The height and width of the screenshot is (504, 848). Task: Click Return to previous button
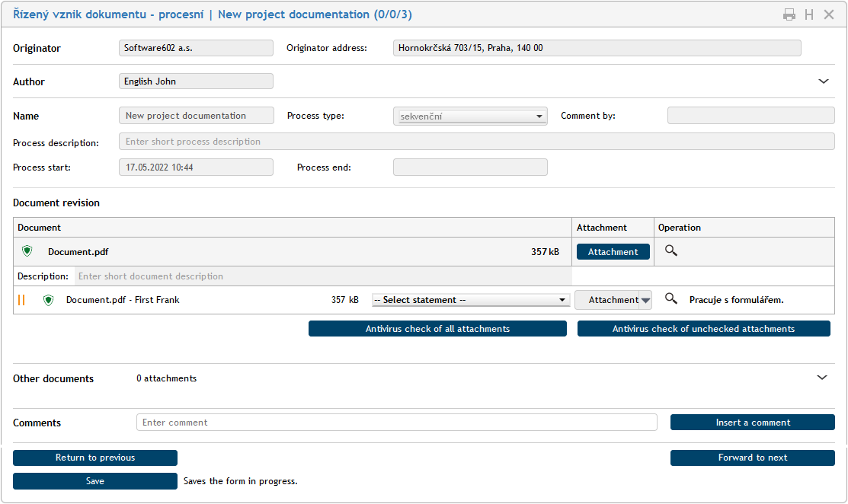tap(95, 458)
